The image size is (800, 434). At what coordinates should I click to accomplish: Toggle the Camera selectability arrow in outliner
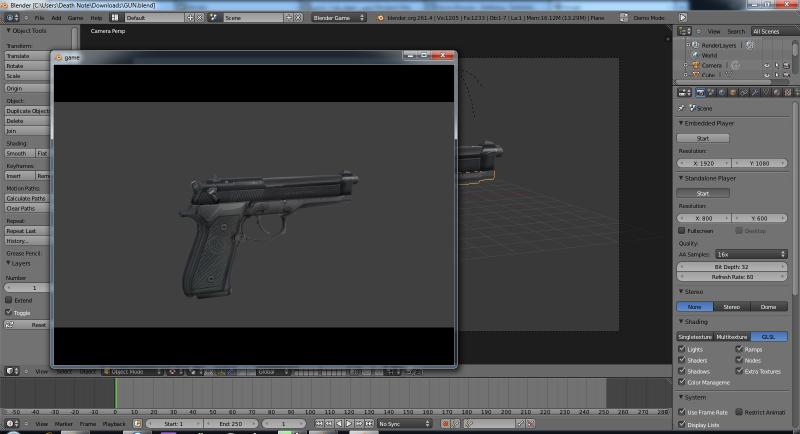777,65
